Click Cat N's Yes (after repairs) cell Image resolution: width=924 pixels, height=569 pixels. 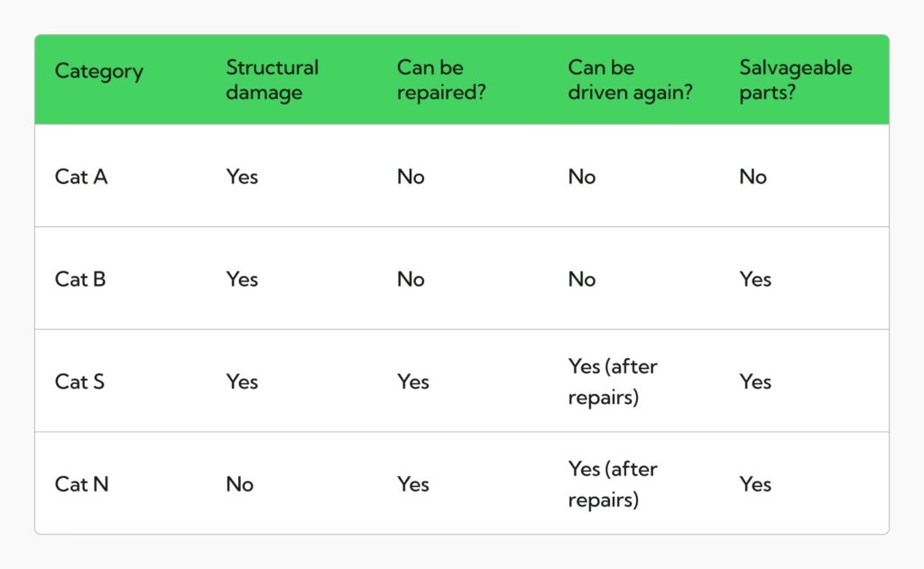point(613,484)
